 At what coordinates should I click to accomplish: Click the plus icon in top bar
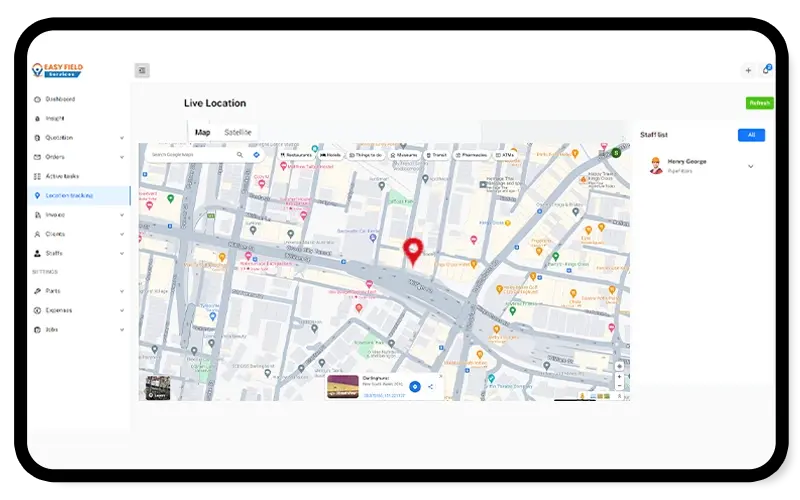click(x=748, y=70)
